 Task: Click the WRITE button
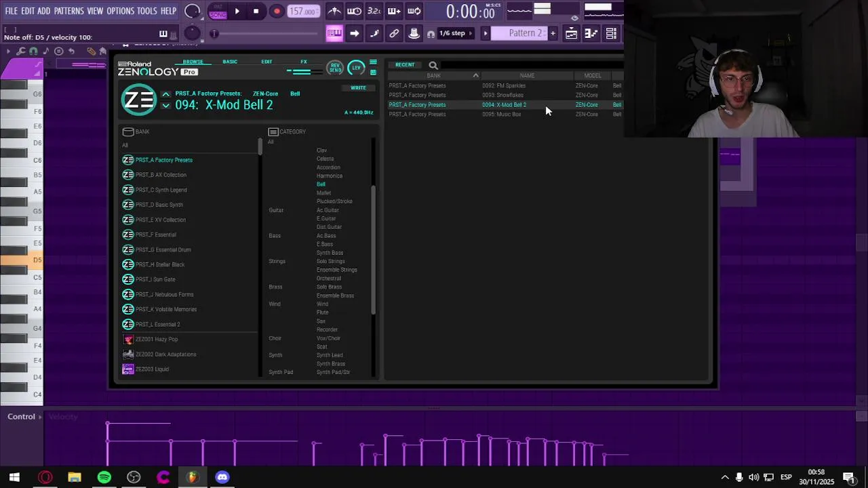(358, 88)
